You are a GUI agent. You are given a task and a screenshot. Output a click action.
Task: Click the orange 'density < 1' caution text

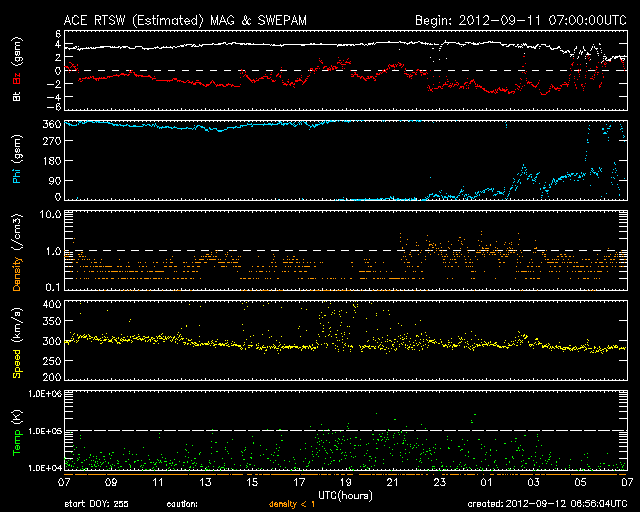pyautogui.click(x=292, y=504)
